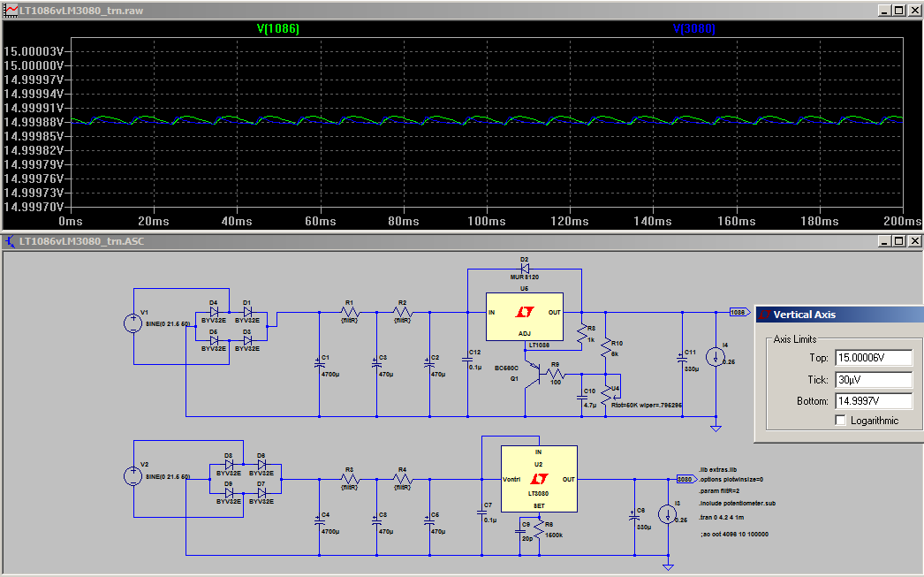Screen dimensions: 924x577
Task: Select capacitor C12 0.1µ symbol
Action: 468,359
